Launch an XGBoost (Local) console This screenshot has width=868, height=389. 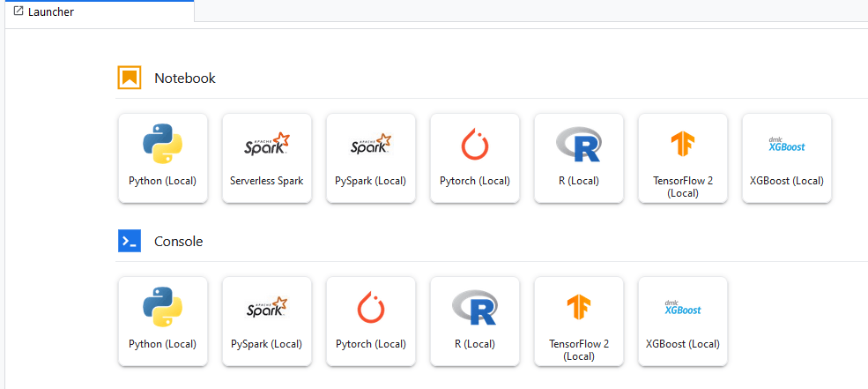(x=683, y=321)
